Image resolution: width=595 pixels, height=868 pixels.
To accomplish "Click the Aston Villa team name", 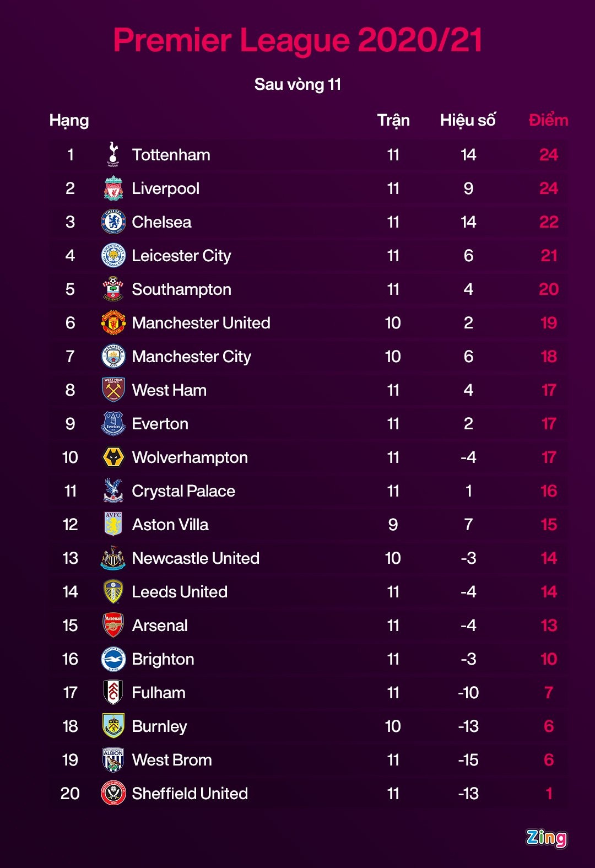I will pos(170,525).
